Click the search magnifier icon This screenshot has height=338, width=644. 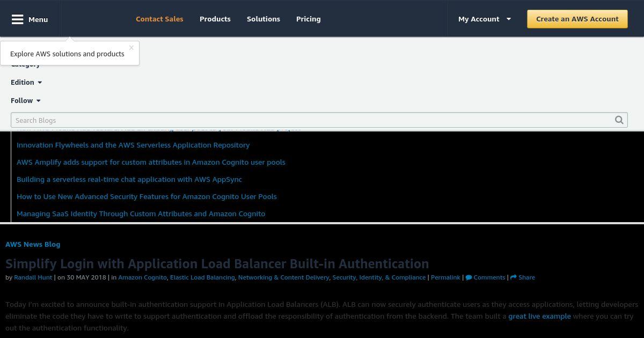(x=619, y=120)
